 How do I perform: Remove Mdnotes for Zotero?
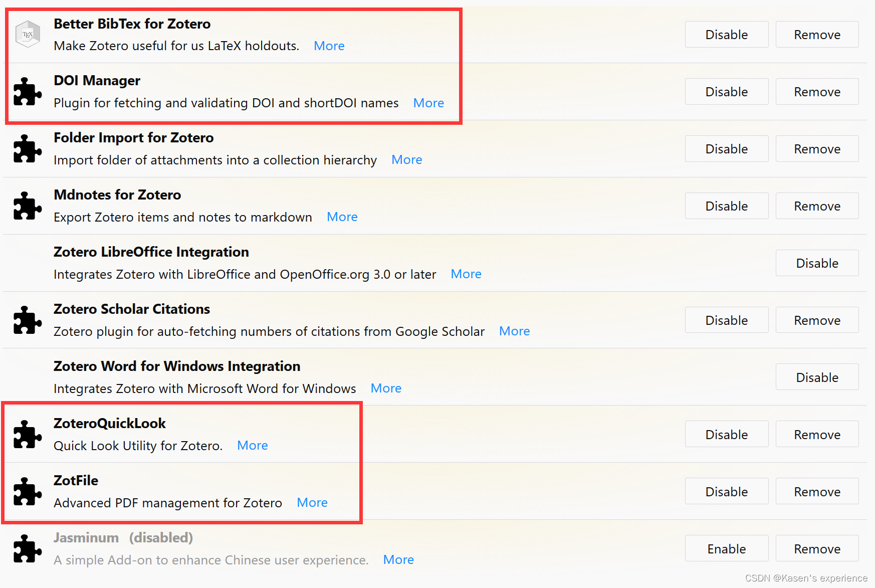(x=817, y=206)
